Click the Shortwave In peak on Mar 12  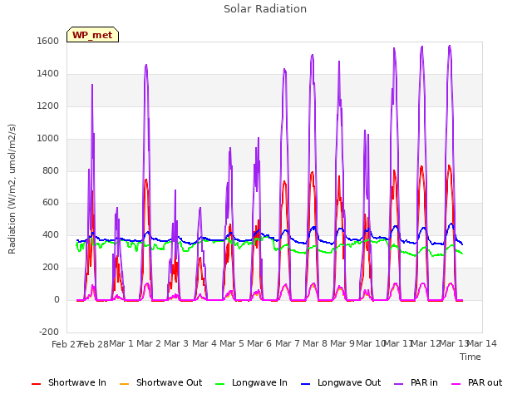pos(421,166)
